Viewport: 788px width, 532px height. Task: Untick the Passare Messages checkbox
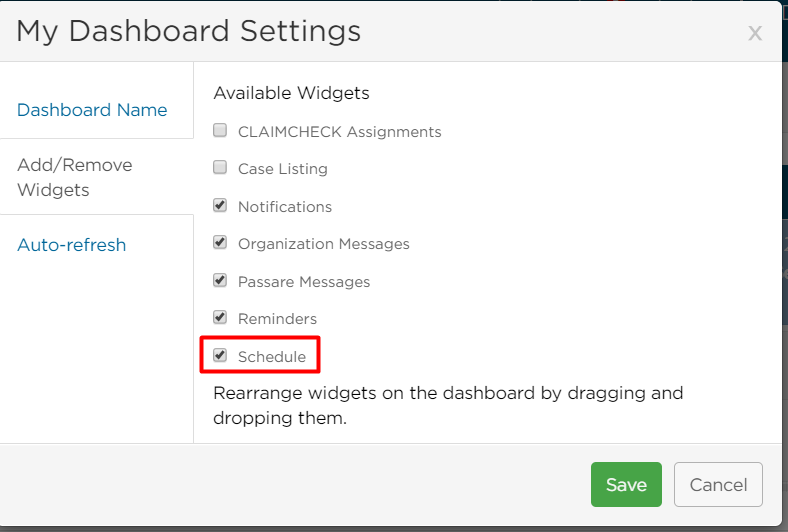[220, 280]
